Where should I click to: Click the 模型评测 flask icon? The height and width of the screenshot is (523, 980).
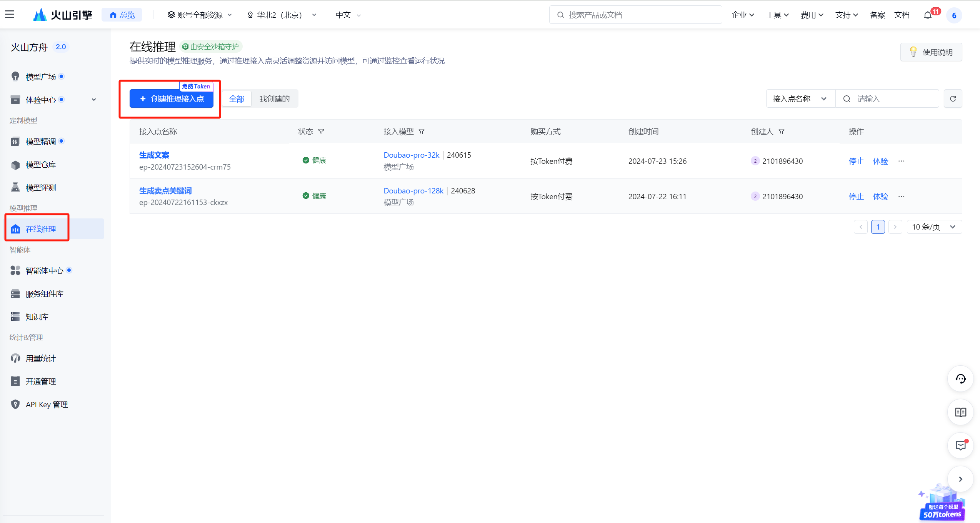[x=15, y=188]
